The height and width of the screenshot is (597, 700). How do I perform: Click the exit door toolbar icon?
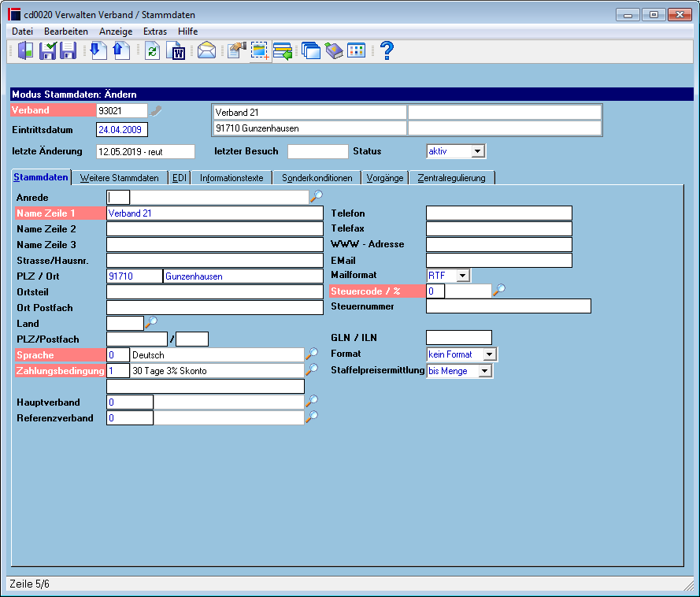pyautogui.click(x=25, y=50)
